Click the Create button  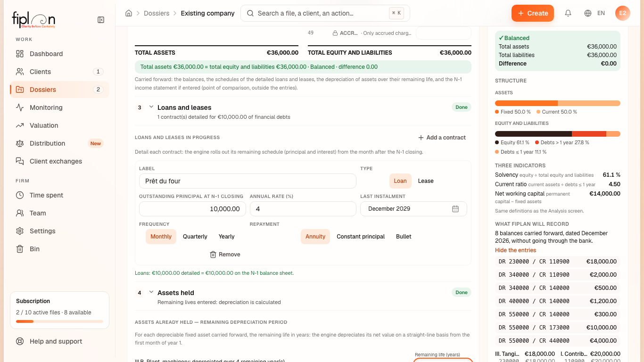point(533,13)
